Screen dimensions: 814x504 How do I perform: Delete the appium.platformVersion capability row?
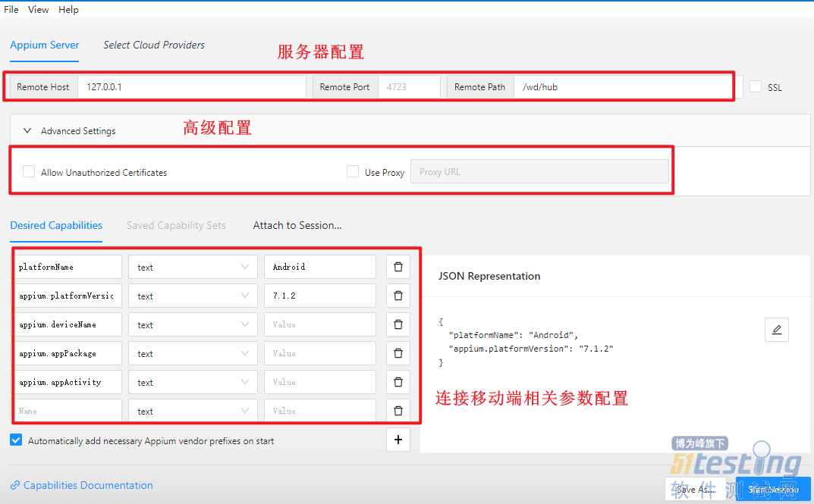(x=398, y=295)
